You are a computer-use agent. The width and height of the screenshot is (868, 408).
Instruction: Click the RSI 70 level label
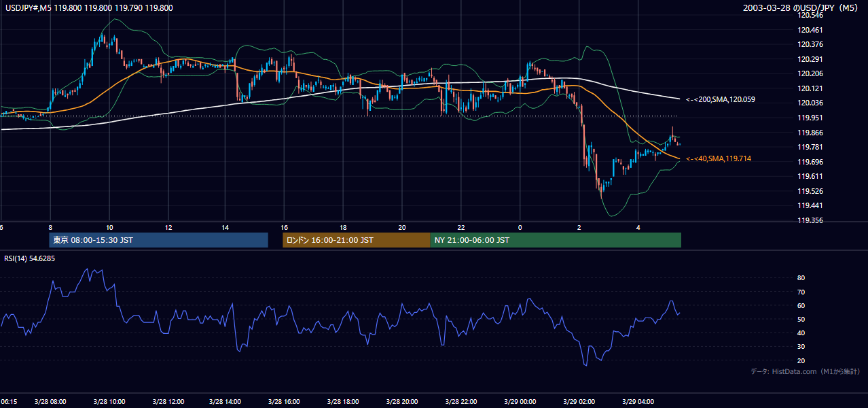801,292
